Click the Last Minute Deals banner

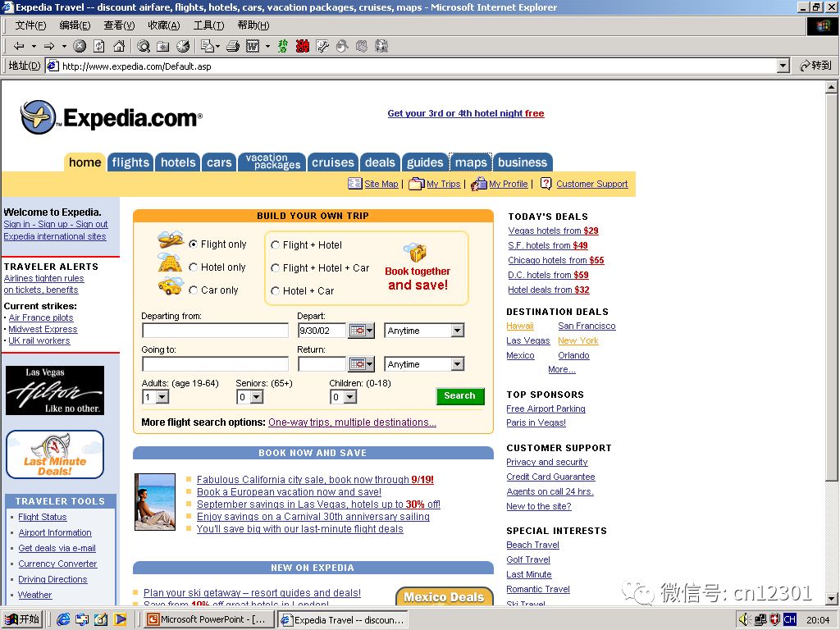[55, 454]
